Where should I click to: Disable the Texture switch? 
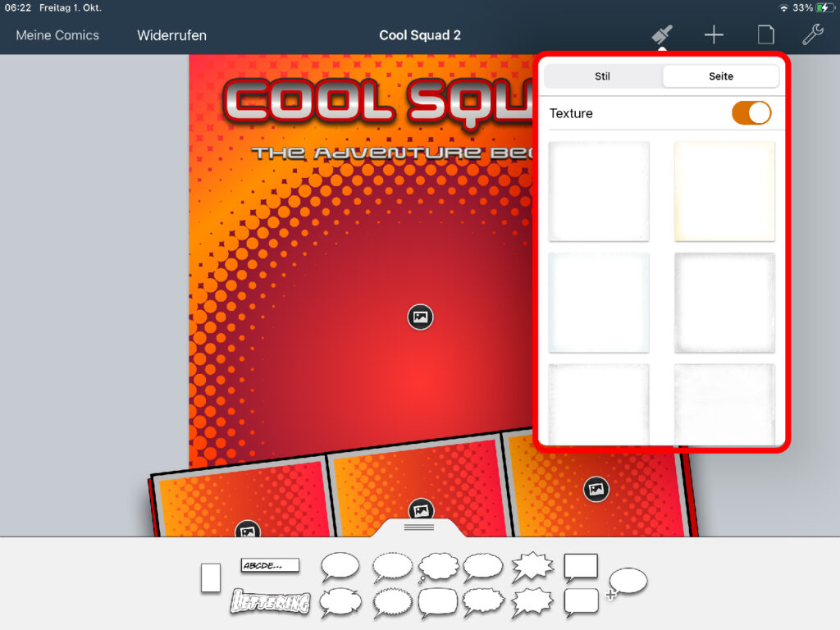click(751, 113)
